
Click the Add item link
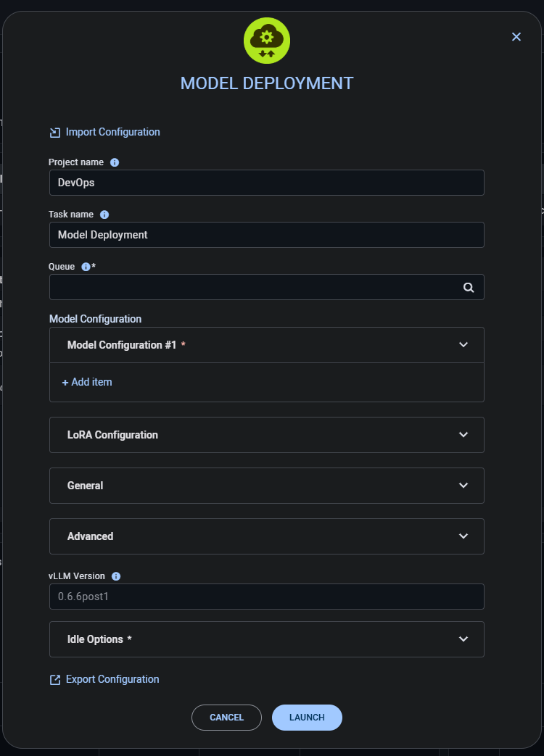pos(86,382)
